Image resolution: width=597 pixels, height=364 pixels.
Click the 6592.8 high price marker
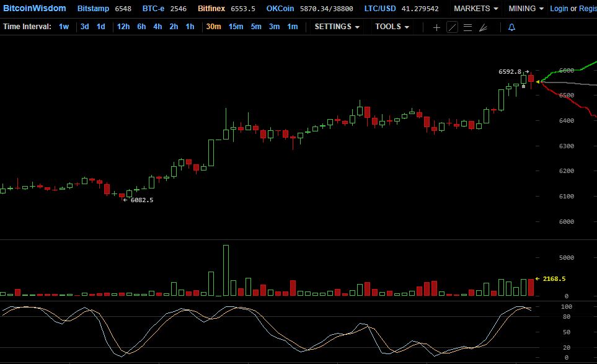point(510,72)
